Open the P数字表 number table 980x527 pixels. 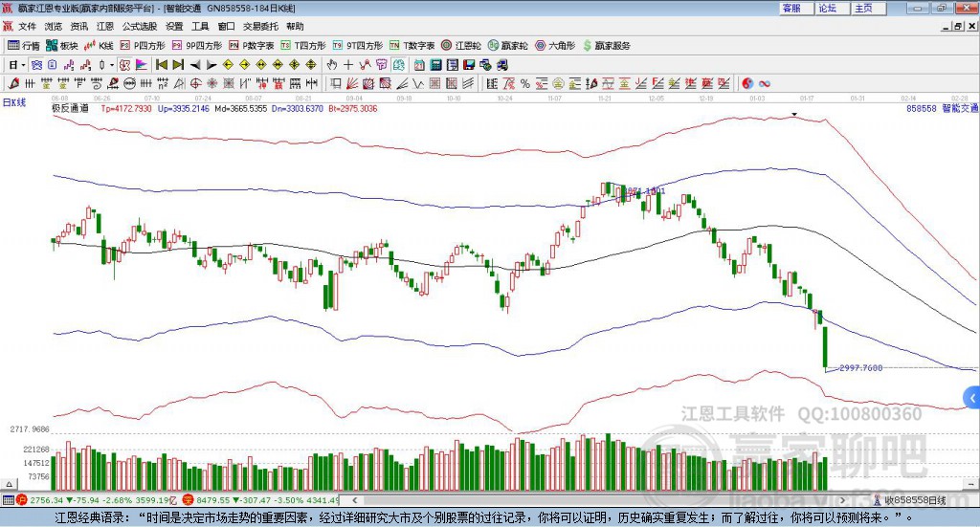[252, 46]
